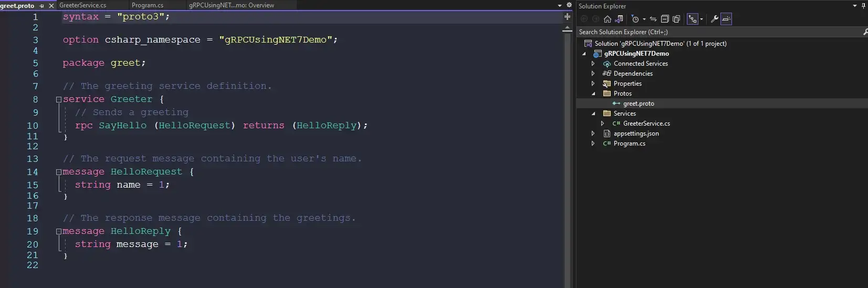
Task: Click the search magnifier in Solution Explorer
Action: (865, 32)
